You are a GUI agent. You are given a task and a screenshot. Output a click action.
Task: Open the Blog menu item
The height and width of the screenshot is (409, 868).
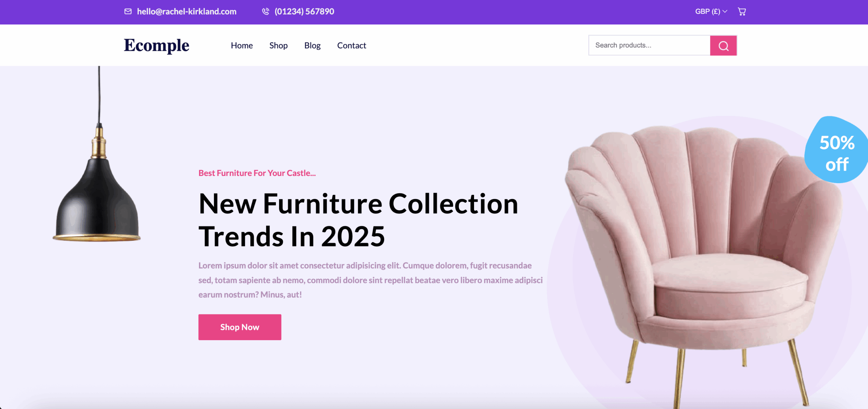pyautogui.click(x=312, y=45)
